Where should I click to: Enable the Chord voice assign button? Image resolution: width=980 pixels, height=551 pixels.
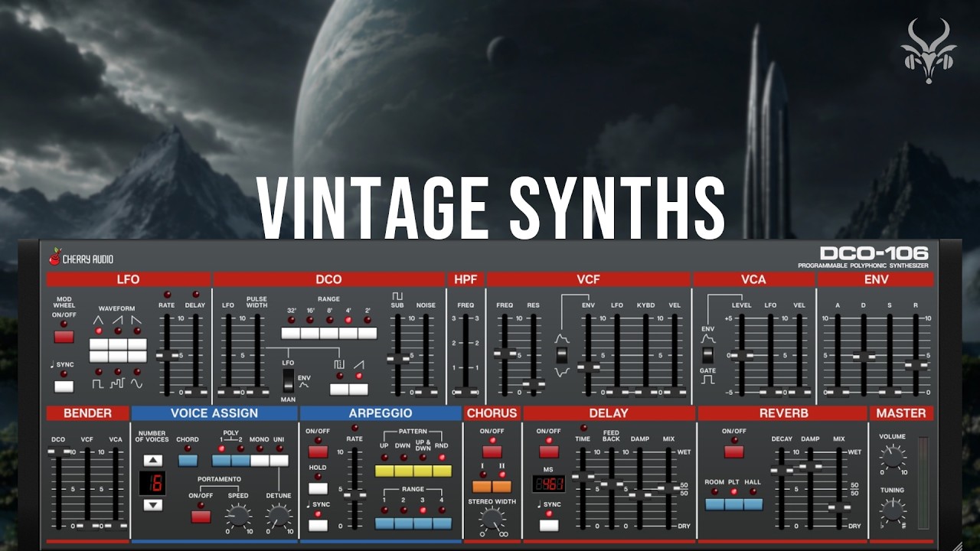coord(187,461)
